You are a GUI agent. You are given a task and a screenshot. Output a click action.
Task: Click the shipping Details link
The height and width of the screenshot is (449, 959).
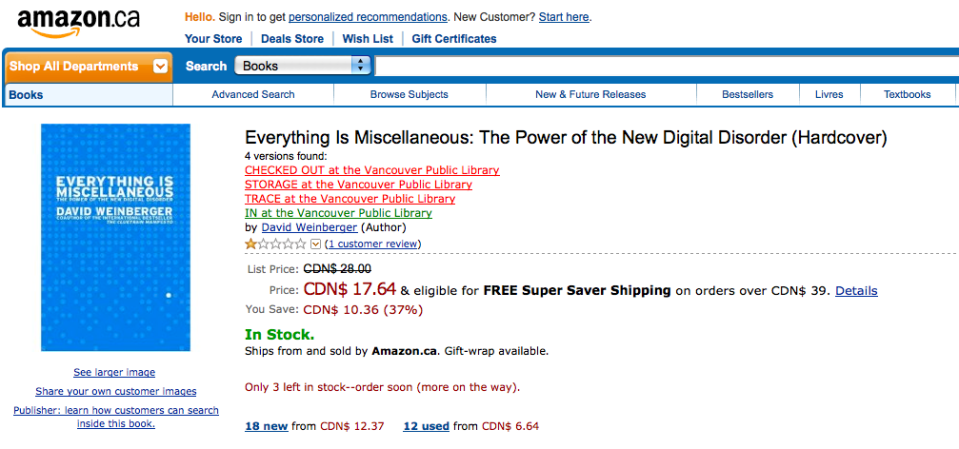pyautogui.click(x=856, y=291)
